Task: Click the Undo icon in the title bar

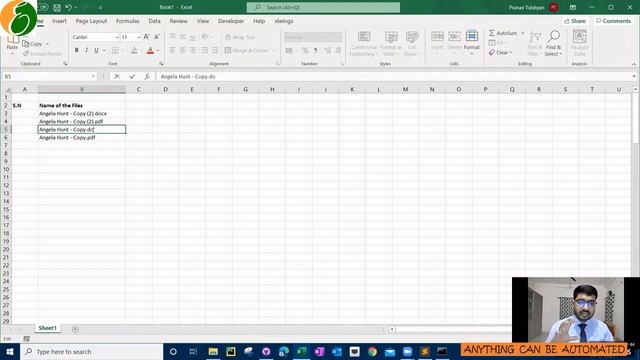Action: point(69,7)
